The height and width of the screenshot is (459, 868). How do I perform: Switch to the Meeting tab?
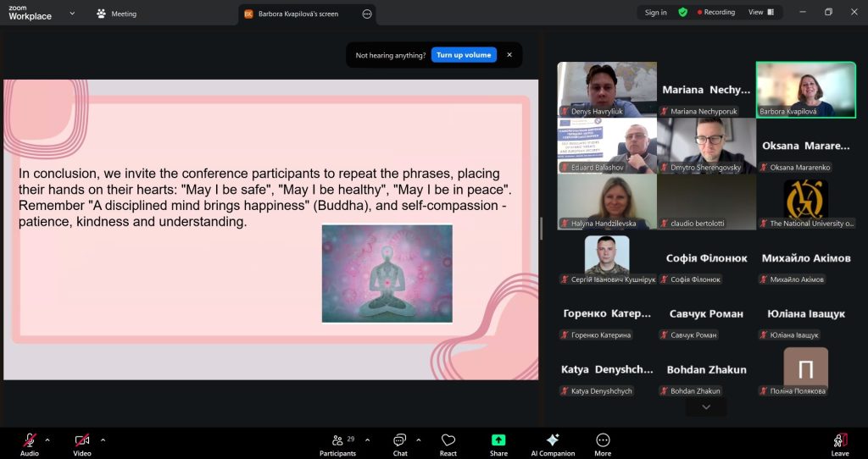[x=117, y=14]
